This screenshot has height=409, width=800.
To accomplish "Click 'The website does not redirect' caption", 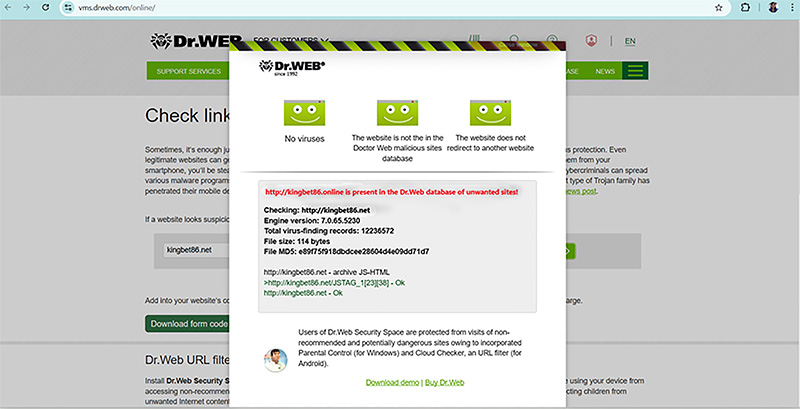I will pyautogui.click(x=490, y=143).
